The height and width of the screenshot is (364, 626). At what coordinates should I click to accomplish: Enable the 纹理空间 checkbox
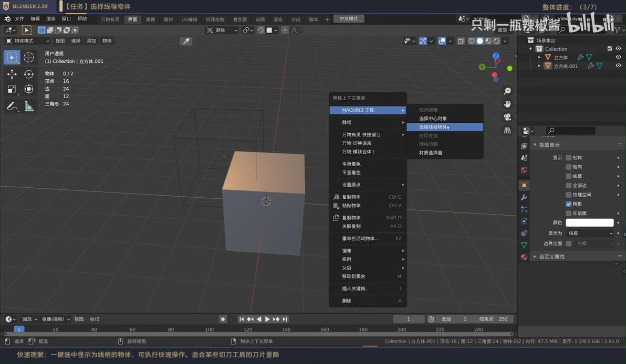click(x=569, y=195)
